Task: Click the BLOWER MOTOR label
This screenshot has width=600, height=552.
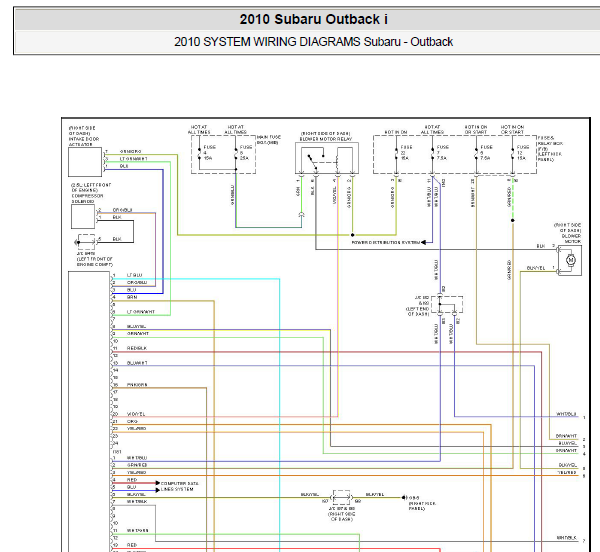Action: [x=568, y=233]
